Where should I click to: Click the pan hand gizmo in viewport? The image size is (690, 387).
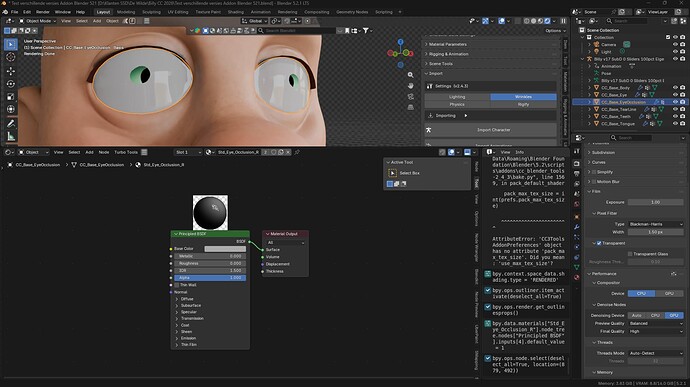click(411, 85)
